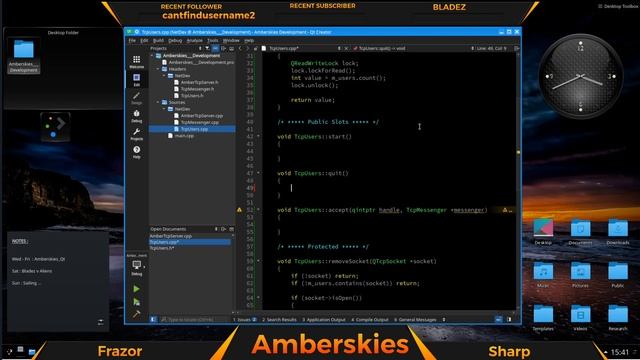Open the Welcome mode
640x360 pixels.
point(136,62)
